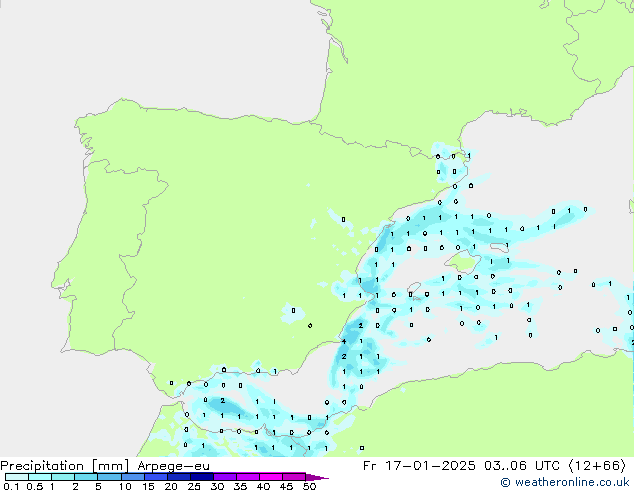Click the '03..06 UTC' time range text
Image resolution: width=634 pixels, height=490 pixels.
(522, 466)
